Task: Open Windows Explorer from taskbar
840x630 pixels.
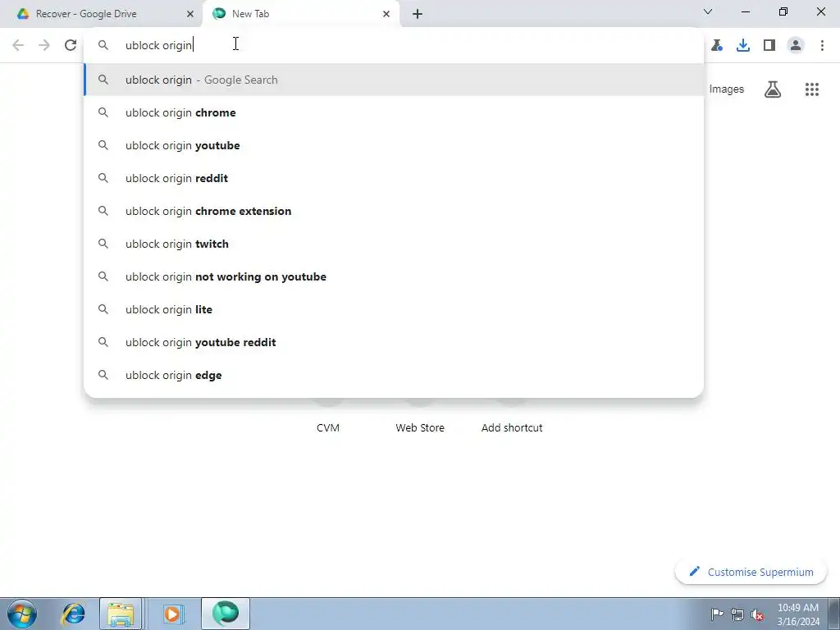Action: pyautogui.click(x=121, y=614)
